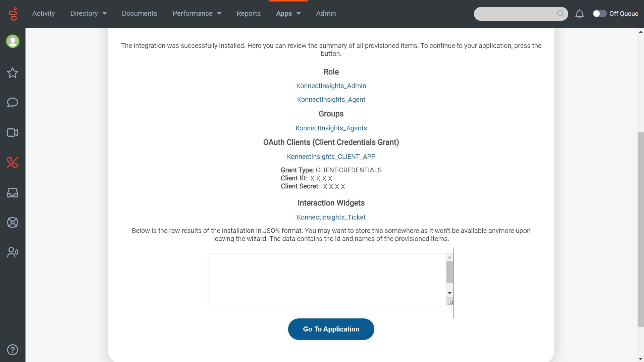Click the page scroll up arrow

pos(640,32)
